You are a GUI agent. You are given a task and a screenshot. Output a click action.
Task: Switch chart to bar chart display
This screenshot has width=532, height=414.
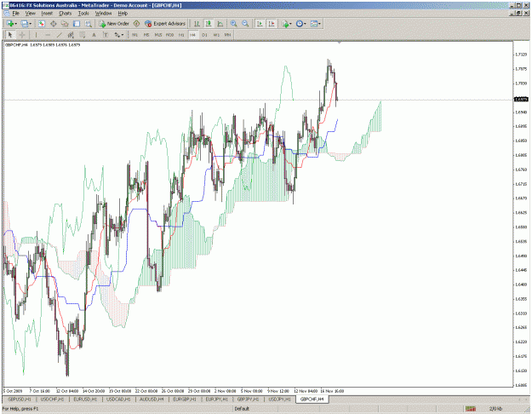click(x=197, y=24)
